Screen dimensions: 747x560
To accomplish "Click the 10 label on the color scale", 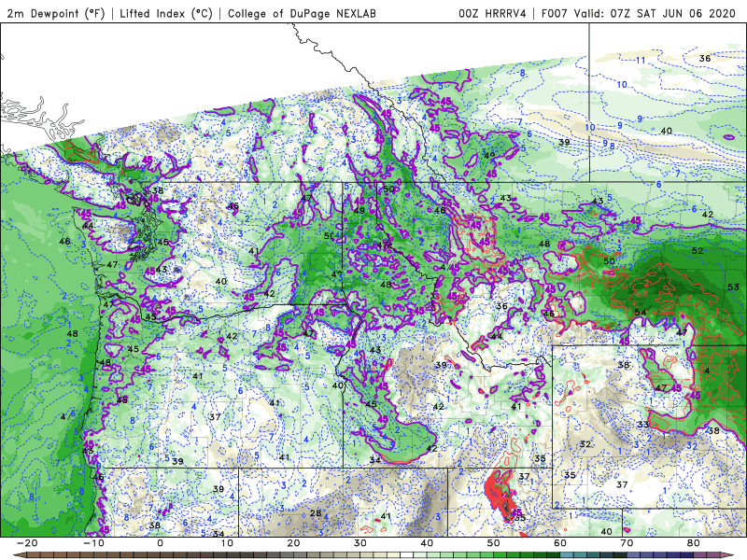I will pos(227,543).
